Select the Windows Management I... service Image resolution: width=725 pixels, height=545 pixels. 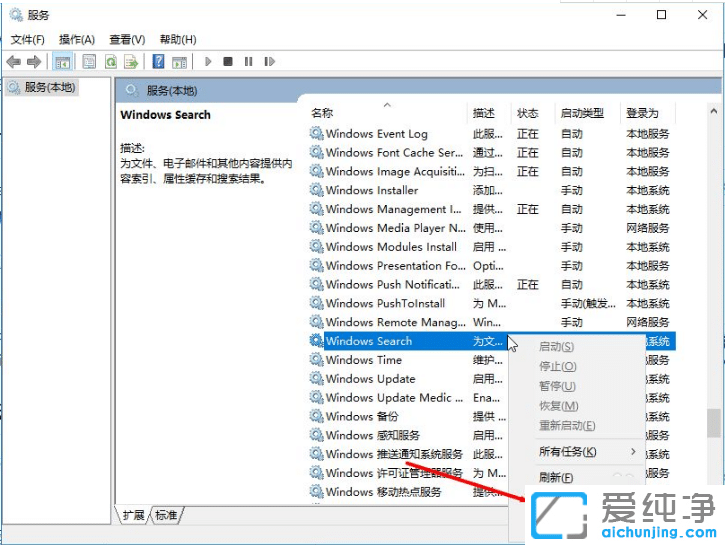click(x=393, y=209)
